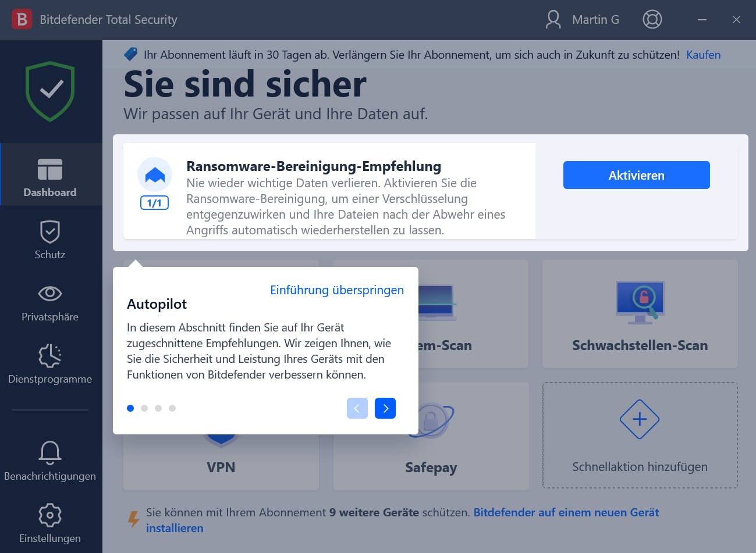The image size is (756, 553).
Task: Click the System-Scan laptop icon
Action: (436, 302)
